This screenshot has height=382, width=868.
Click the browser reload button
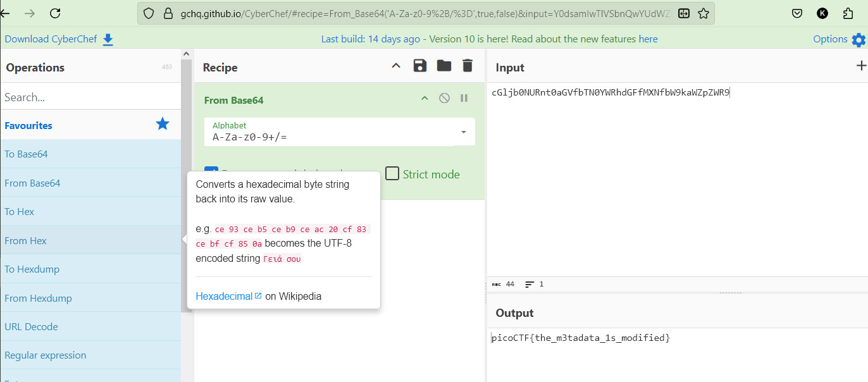pos(55,13)
